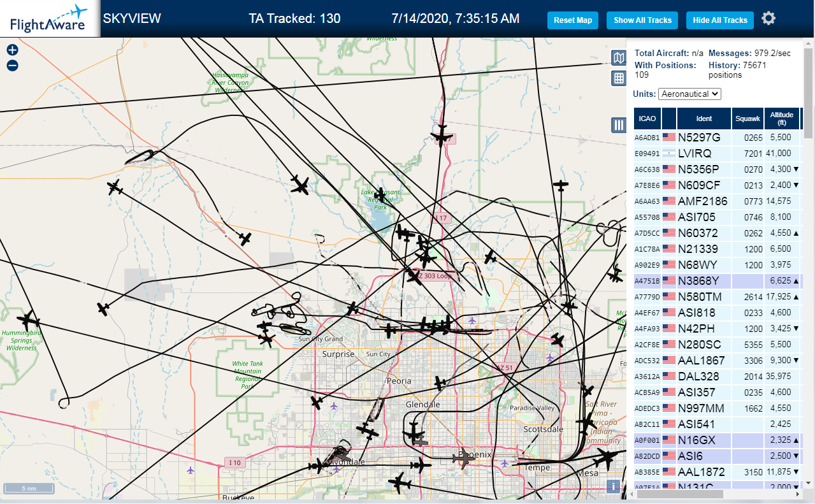Select the aircraft icon at Phoenix label

click(x=465, y=458)
